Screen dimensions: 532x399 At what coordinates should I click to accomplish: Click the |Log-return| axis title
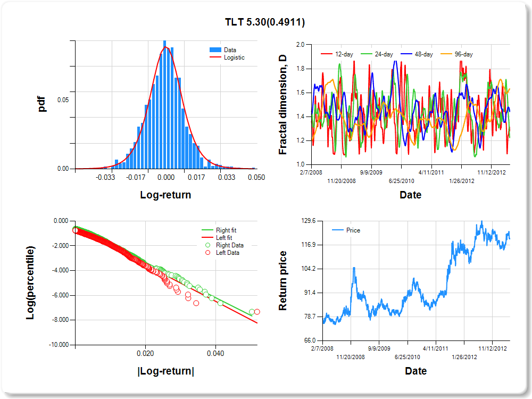coord(165,371)
